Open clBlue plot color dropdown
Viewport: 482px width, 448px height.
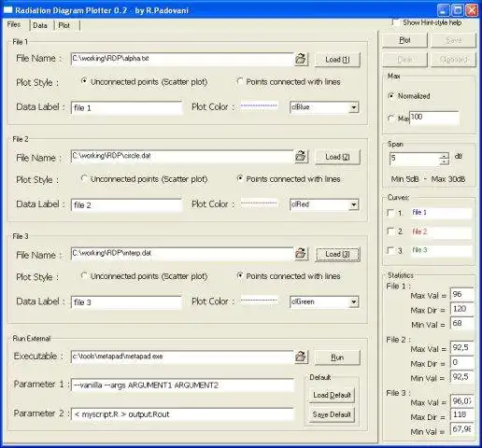[x=353, y=107]
